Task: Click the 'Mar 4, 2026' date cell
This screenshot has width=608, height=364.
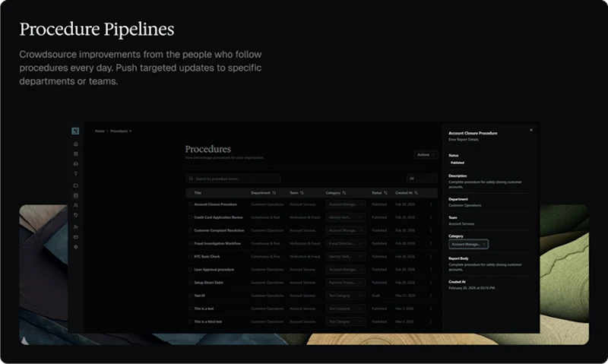Action: 404,321
